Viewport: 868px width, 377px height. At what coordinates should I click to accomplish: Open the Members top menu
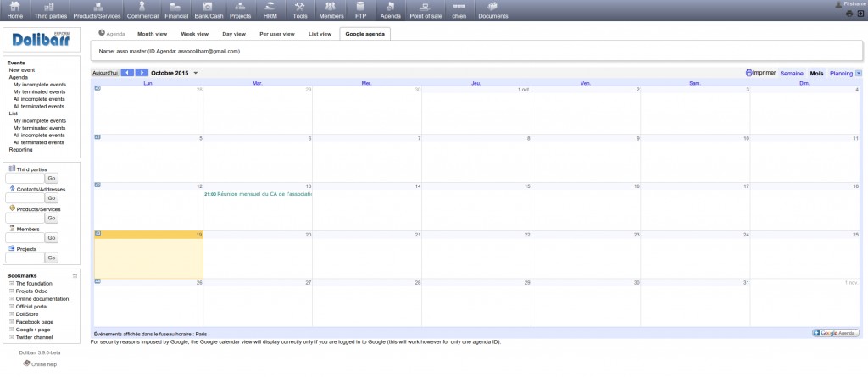click(331, 10)
